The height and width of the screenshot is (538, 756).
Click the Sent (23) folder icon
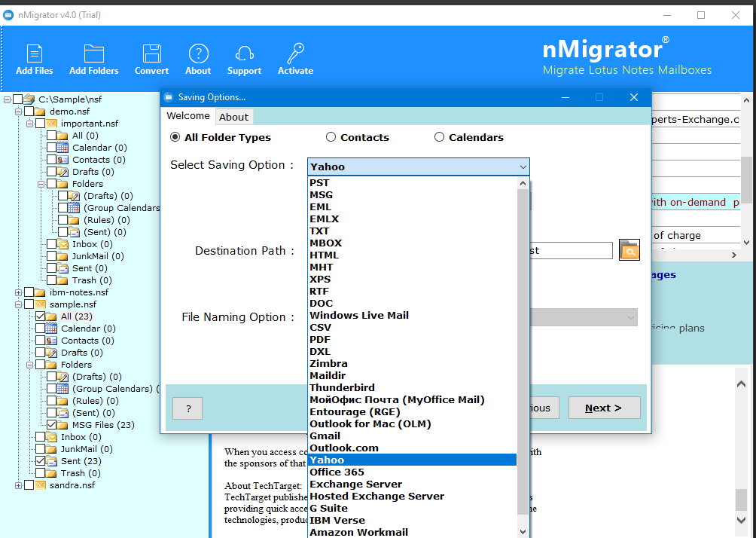(x=52, y=461)
